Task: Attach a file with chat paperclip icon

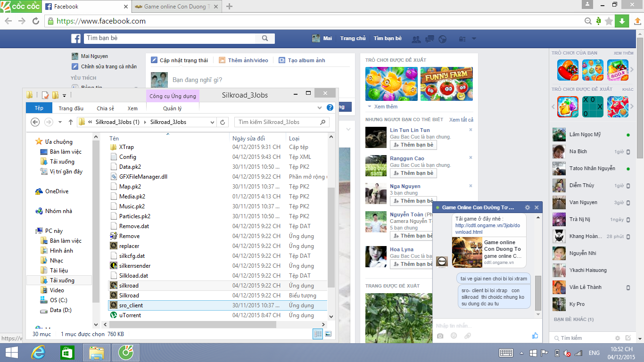Action: pos(468,336)
